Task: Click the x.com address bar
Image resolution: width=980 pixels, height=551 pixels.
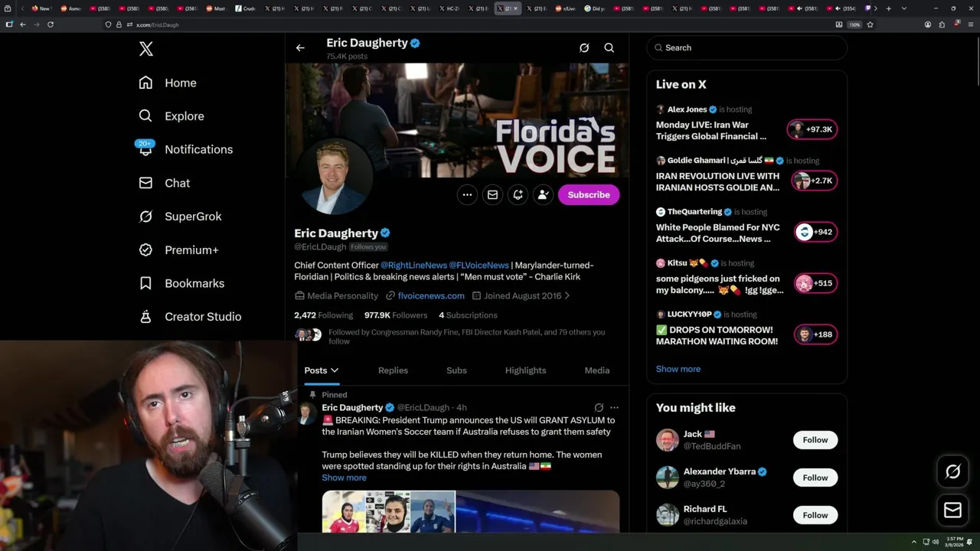Action: coord(475,24)
